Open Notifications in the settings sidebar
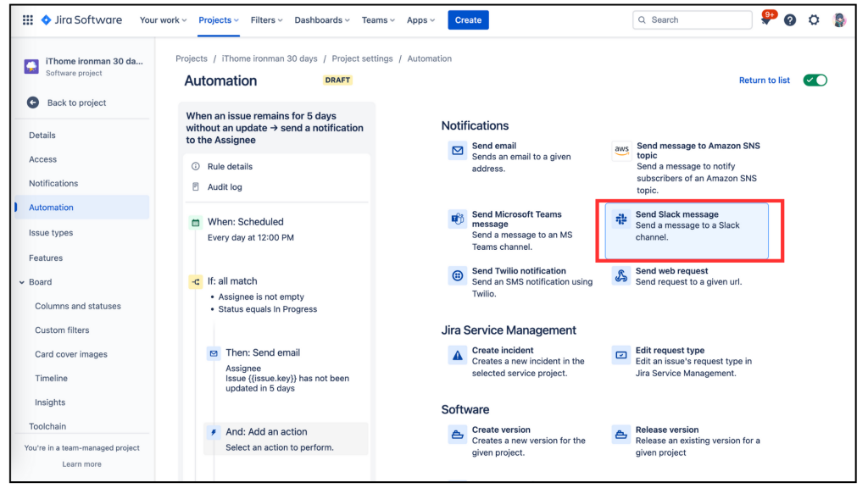The height and width of the screenshot is (488, 868). [x=53, y=183]
